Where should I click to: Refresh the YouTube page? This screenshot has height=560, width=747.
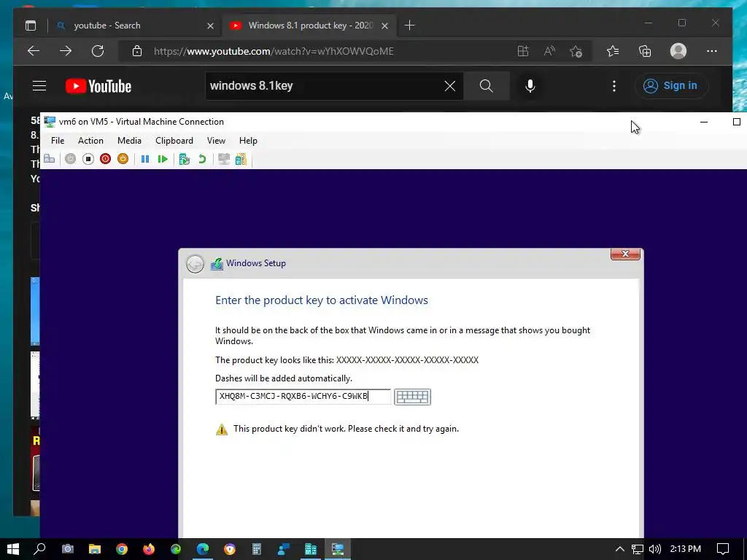(98, 51)
